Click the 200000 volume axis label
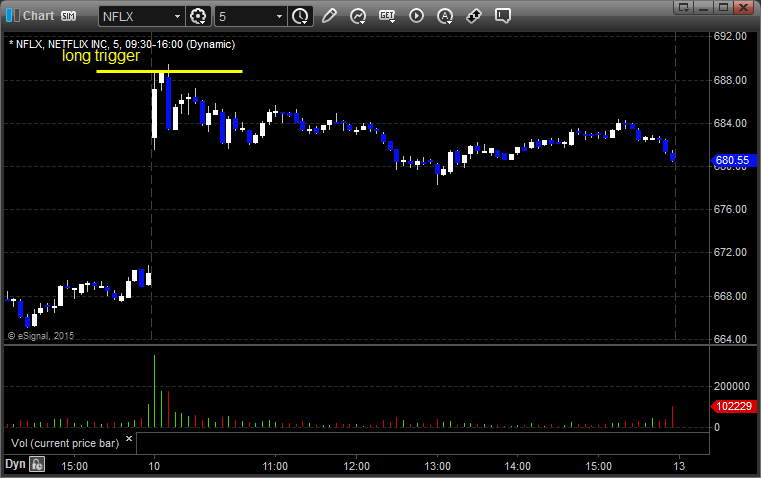 tap(732, 386)
